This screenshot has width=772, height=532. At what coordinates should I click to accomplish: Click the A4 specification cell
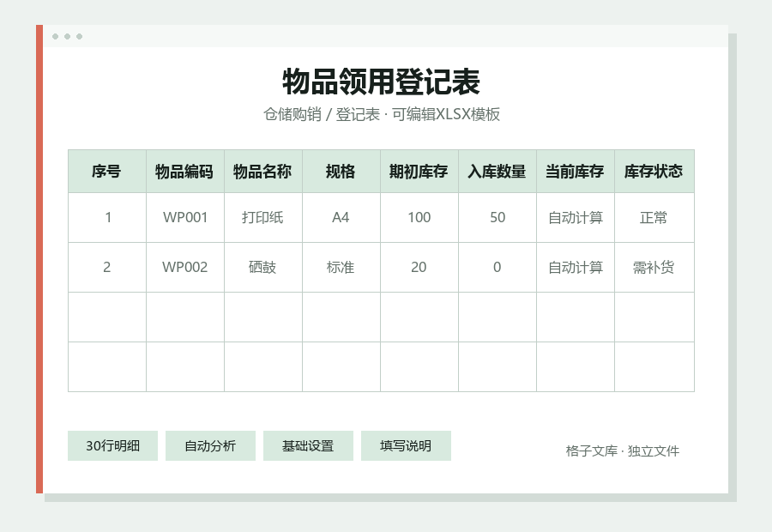341,217
